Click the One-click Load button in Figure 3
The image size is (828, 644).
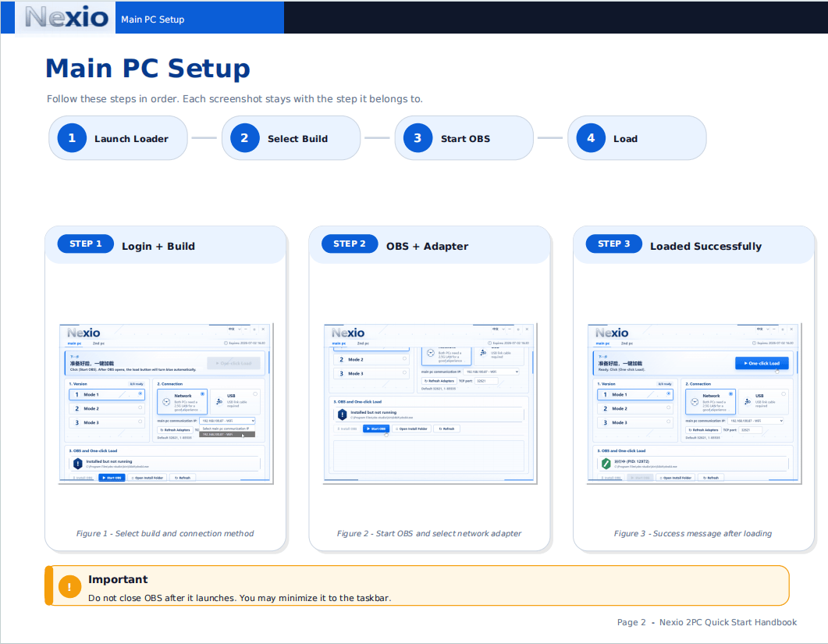click(x=762, y=364)
